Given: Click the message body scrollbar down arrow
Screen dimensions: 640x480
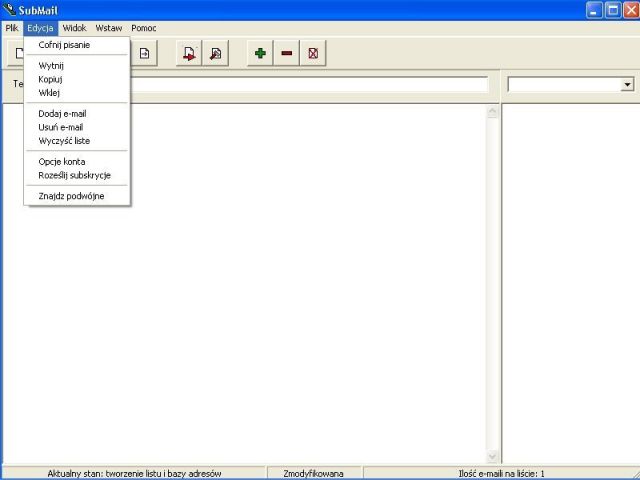Looking at the screenshot, I should pyautogui.click(x=493, y=456).
